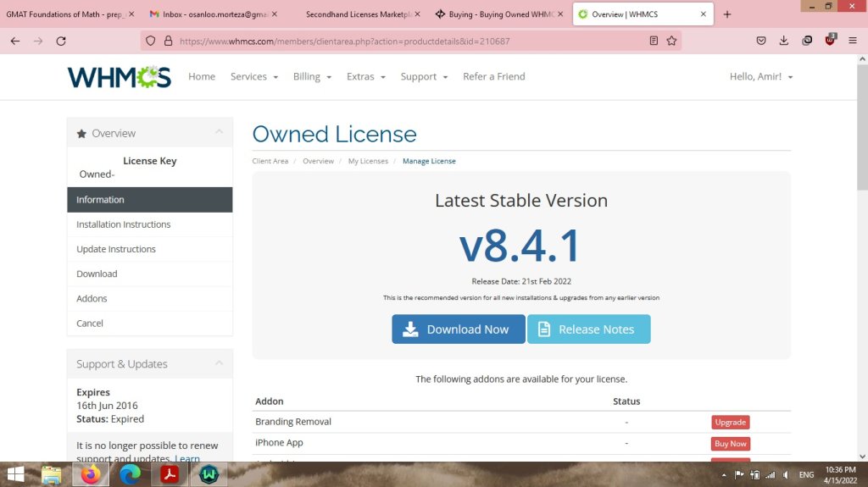Expand the Support dropdown menu

coord(424,76)
